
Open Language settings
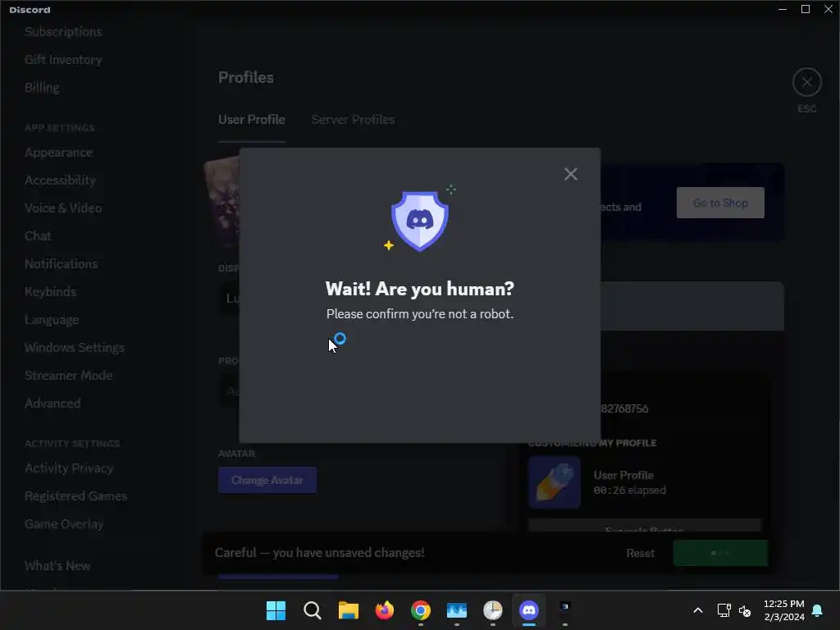[x=52, y=320]
